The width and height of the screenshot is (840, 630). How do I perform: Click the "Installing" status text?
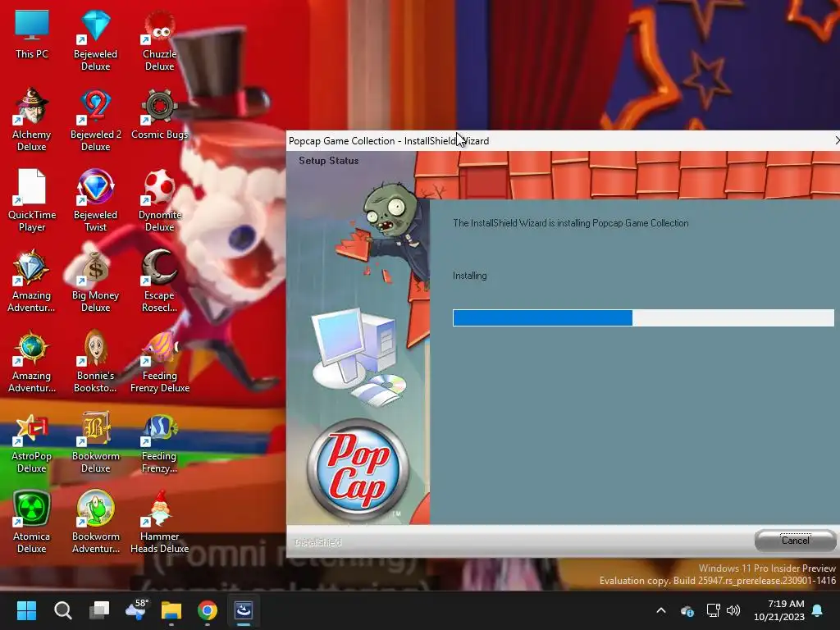pyautogui.click(x=470, y=276)
